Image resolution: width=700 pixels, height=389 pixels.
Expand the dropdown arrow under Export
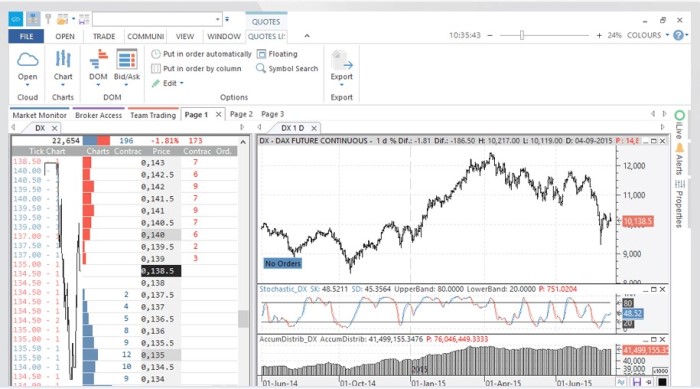(x=342, y=85)
